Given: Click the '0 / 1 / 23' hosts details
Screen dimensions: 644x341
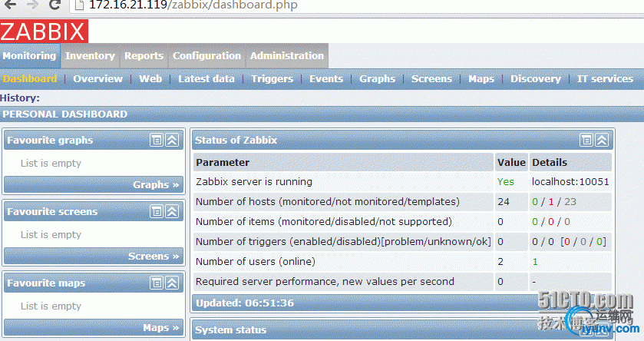Looking at the screenshot, I should pos(554,202).
